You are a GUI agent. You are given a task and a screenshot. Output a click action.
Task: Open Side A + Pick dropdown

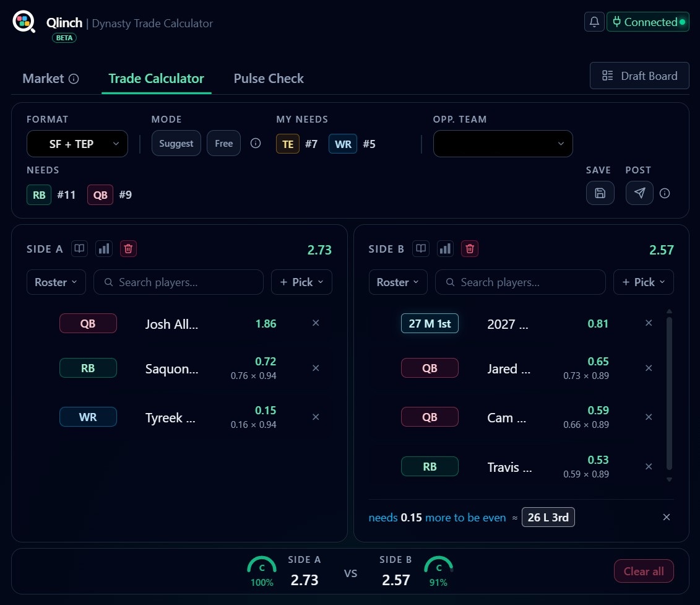tap(301, 282)
